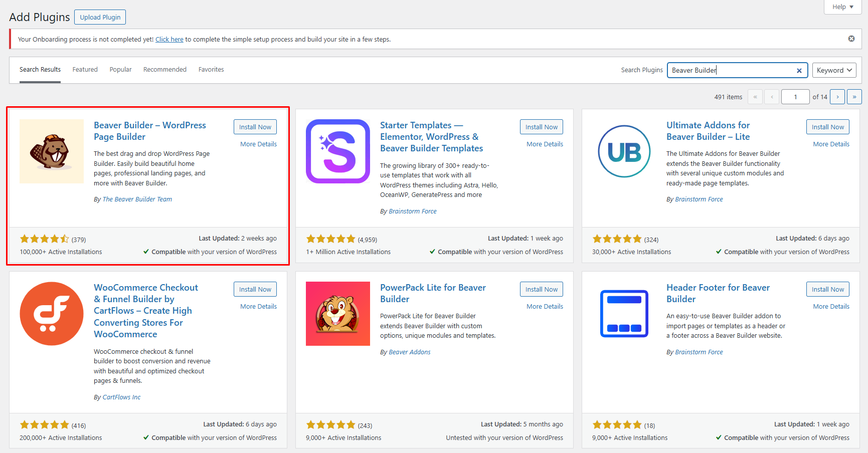Viewport: 868px width, 453px height.
Task: View More Details for Ultimate Addons
Action: pos(831,144)
